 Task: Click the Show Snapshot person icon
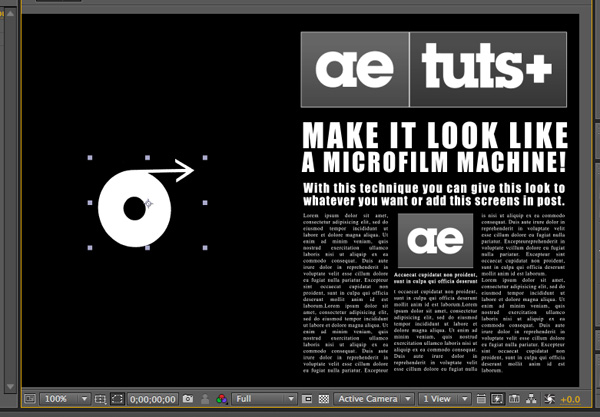click(x=205, y=399)
